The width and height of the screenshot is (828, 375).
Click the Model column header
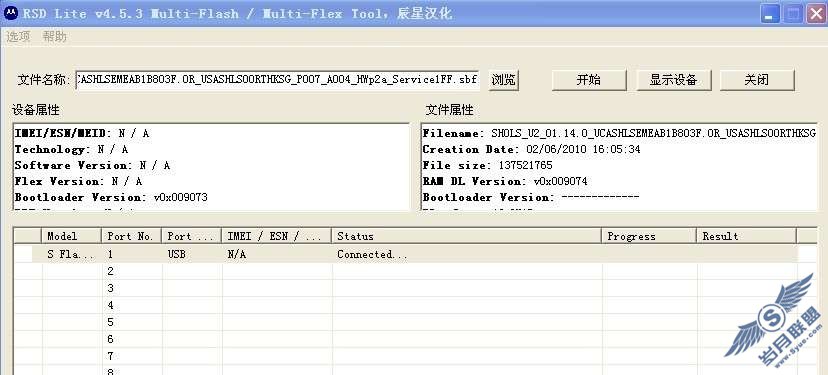point(71,236)
